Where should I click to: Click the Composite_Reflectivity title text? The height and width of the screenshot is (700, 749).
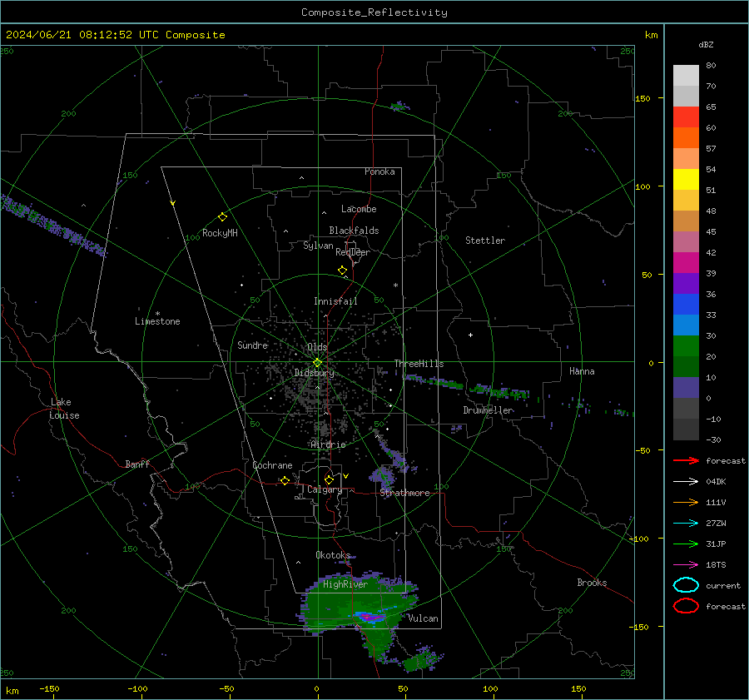pyautogui.click(x=374, y=12)
